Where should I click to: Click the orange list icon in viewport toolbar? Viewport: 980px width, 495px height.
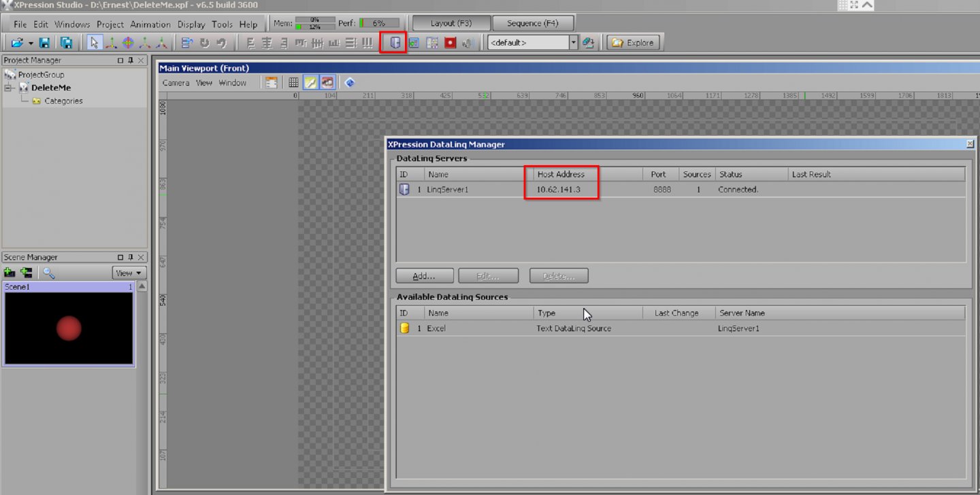(x=272, y=82)
